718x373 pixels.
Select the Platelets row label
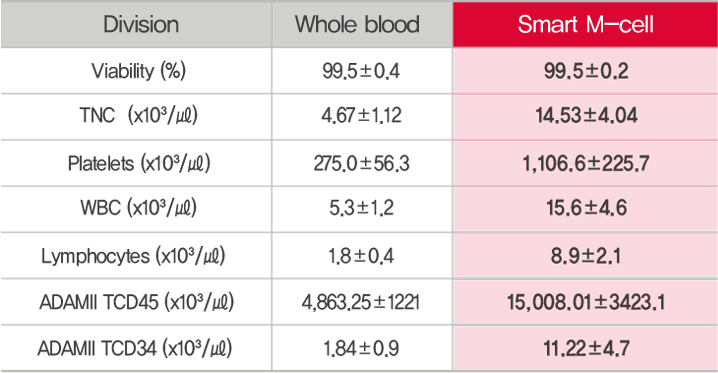pyautogui.click(x=139, y=163)
